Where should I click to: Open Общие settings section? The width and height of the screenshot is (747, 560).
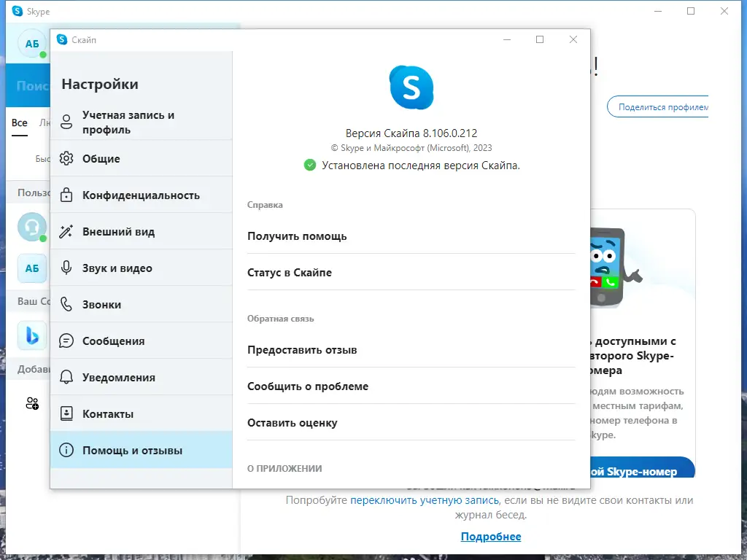pyautogui.click(x=141, y=158)
